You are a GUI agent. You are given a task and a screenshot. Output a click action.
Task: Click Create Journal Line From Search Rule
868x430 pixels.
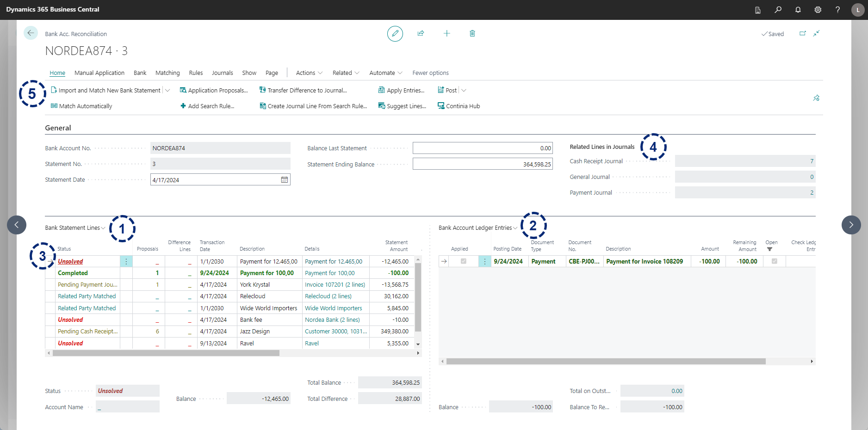coord(313,106)
